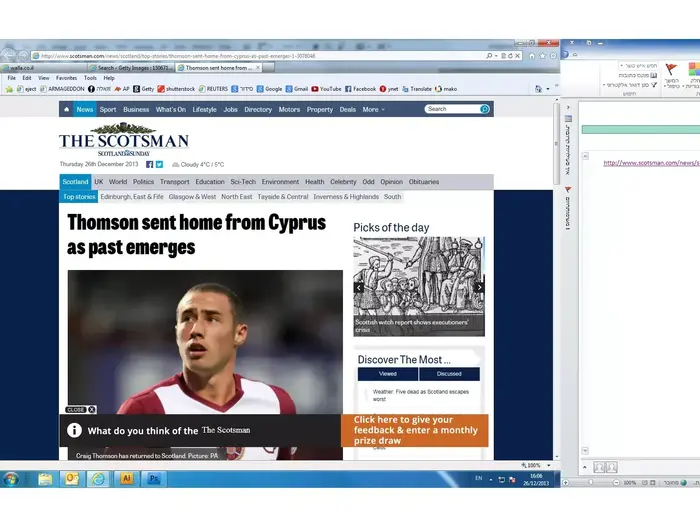Open the ynet bookmark

388,89
